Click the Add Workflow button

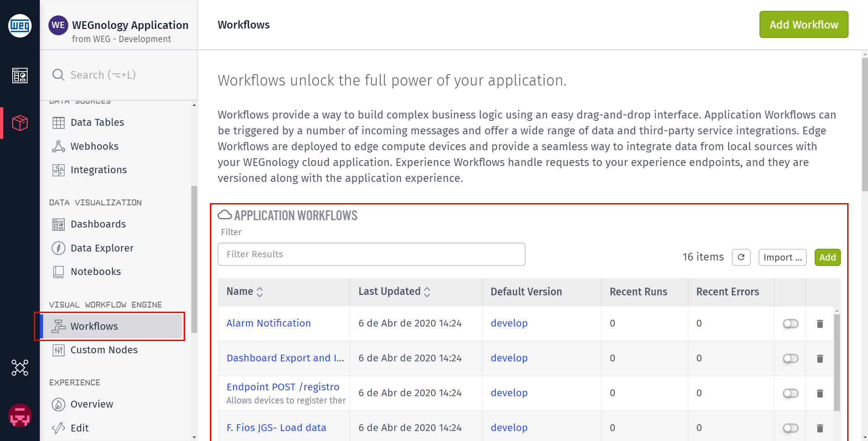click(804, 24)
